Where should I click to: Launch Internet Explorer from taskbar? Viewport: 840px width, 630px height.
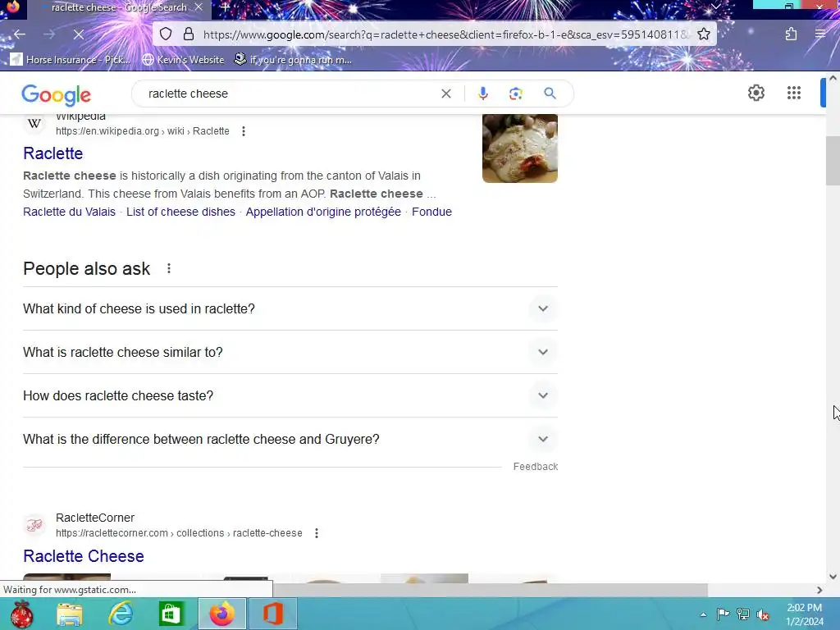(x=121, y=614)
